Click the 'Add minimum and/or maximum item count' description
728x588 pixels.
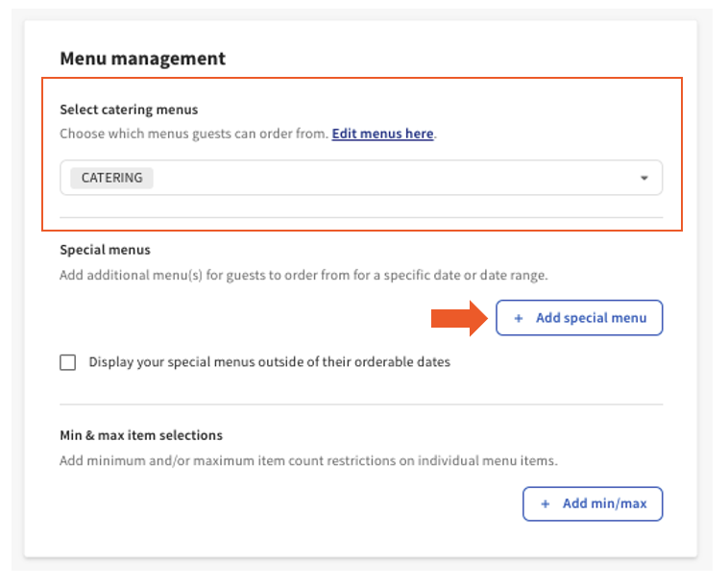[308, 460]
